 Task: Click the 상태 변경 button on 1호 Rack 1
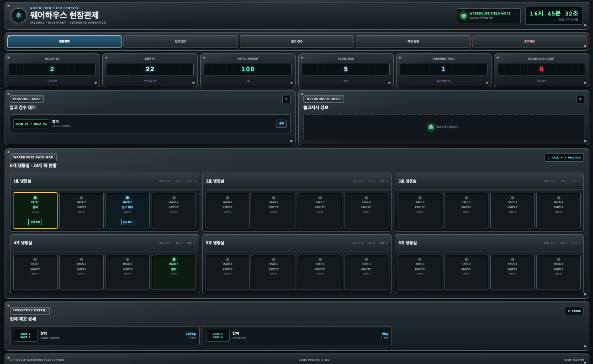[x=35, y=222]
